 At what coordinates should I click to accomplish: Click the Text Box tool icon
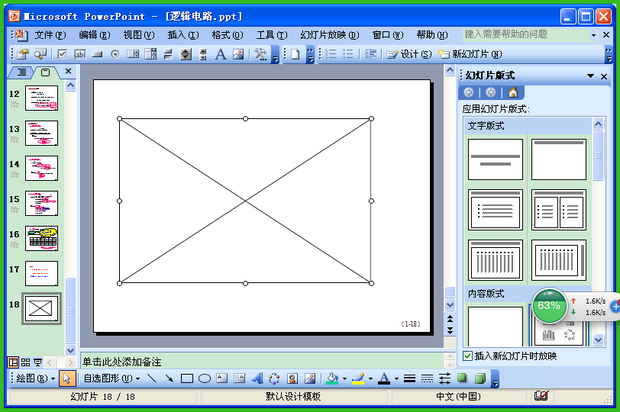pos(222,379)
